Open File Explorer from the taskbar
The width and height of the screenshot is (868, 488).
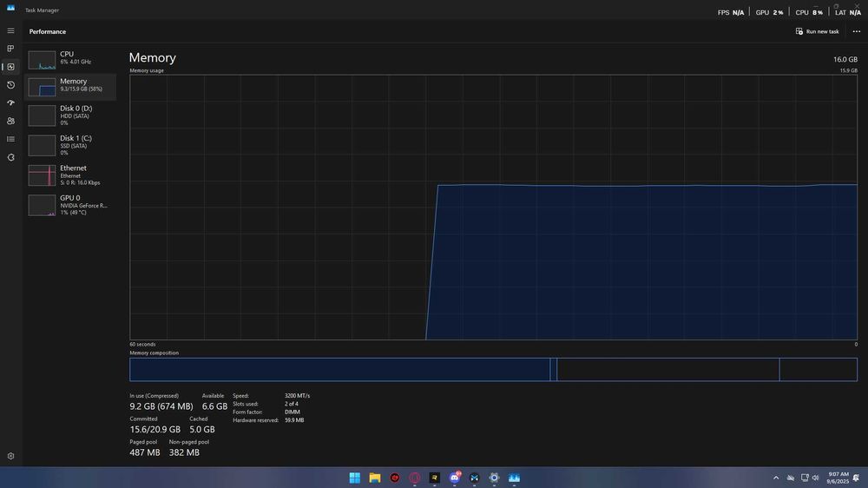pos(375,478)
